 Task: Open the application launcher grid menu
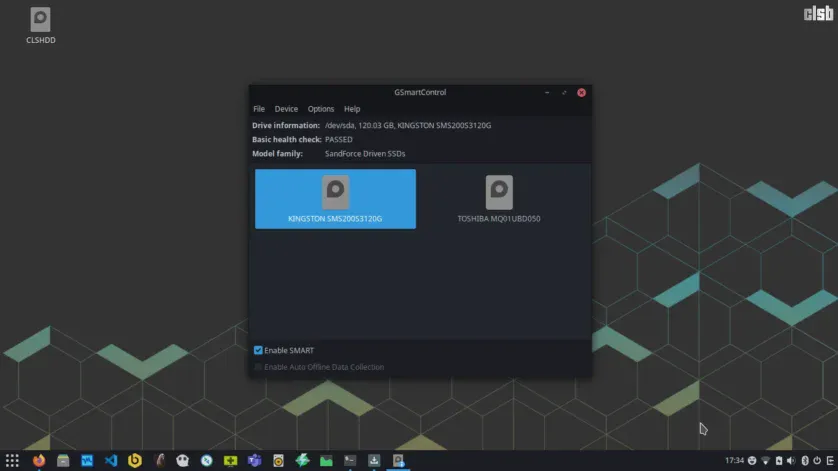(x=12, y=461)
